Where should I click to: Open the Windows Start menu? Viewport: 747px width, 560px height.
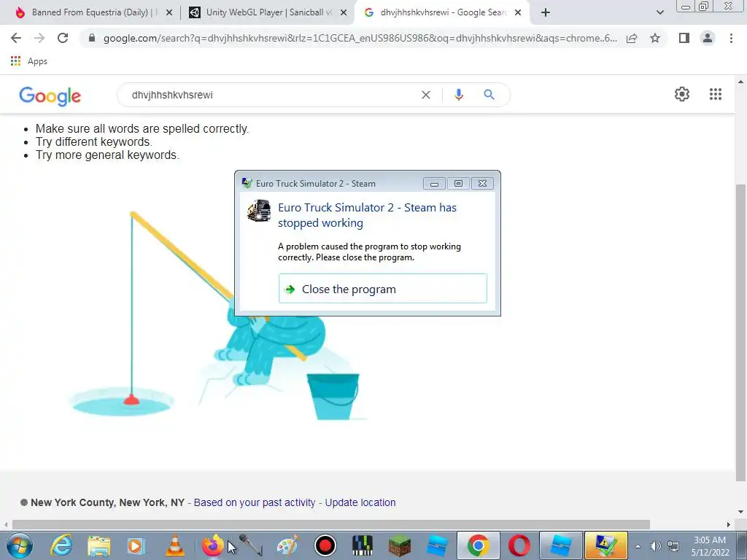pos(20,545)
